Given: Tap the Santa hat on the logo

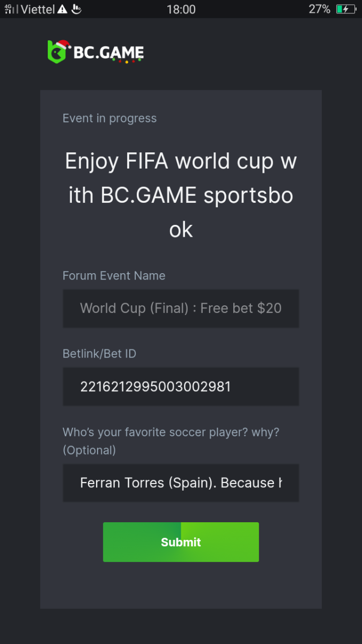Looking at the screenshot, I should pos(63,45).
